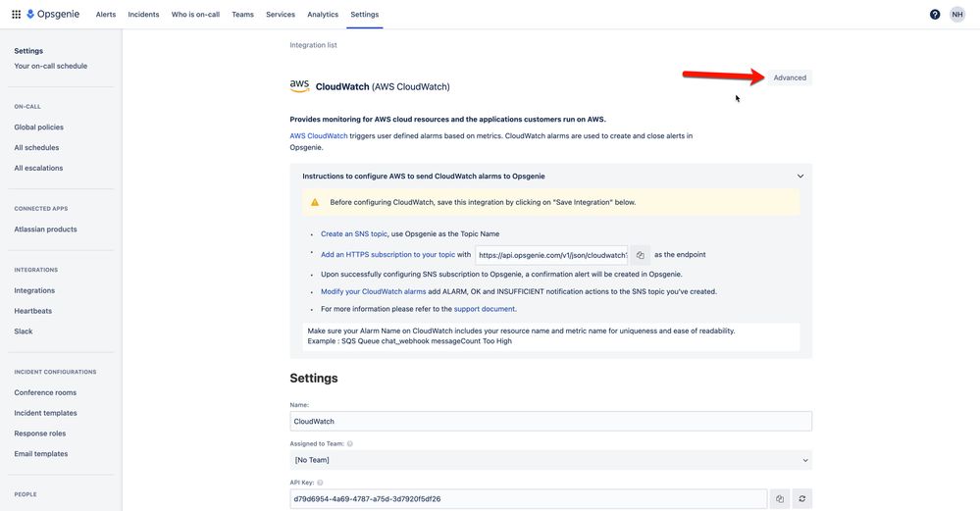Open Global policies in sidebar

coord(39,127)
